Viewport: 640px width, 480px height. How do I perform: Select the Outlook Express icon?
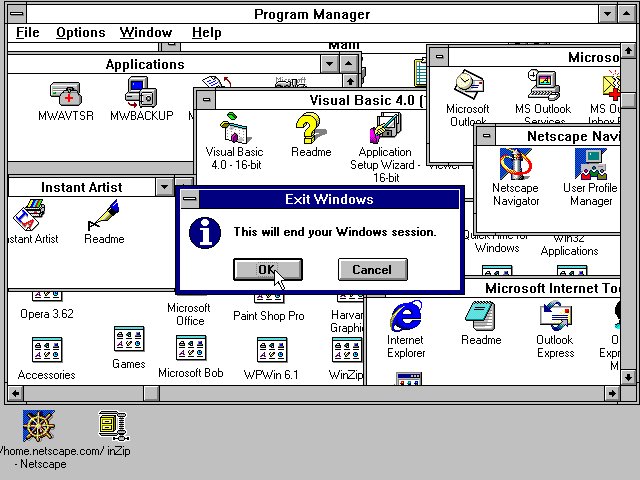tap(556, 316)
